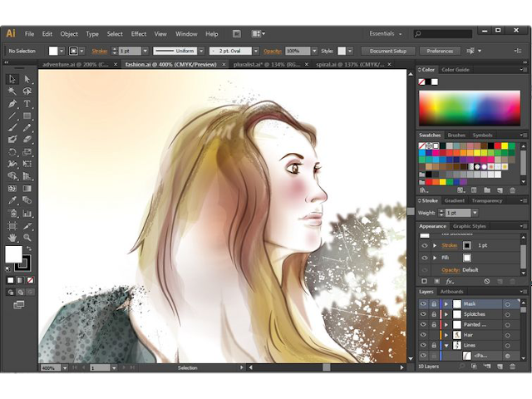Open the Effect menu

pos(138,34)
